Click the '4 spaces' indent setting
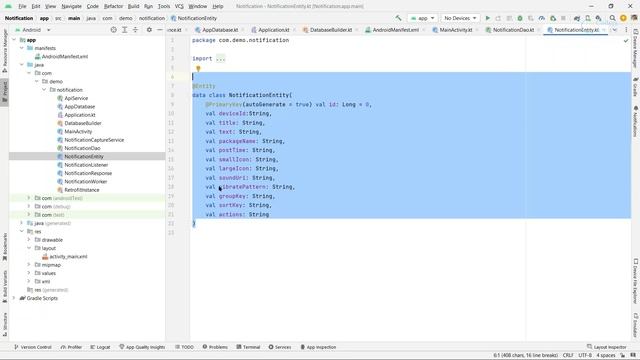Viewport: 640px width, 360px height. (x=606, y=355)
